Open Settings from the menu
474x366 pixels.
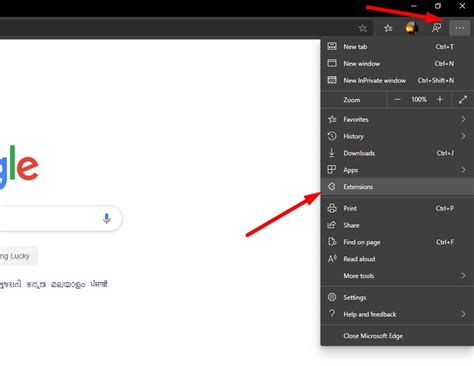pyautogui.click(x=397, y=297)
